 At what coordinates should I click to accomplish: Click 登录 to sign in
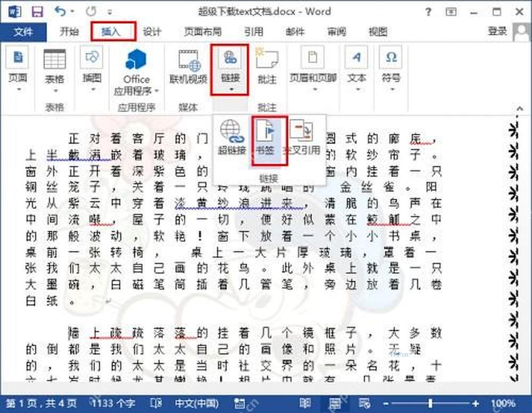497,31
